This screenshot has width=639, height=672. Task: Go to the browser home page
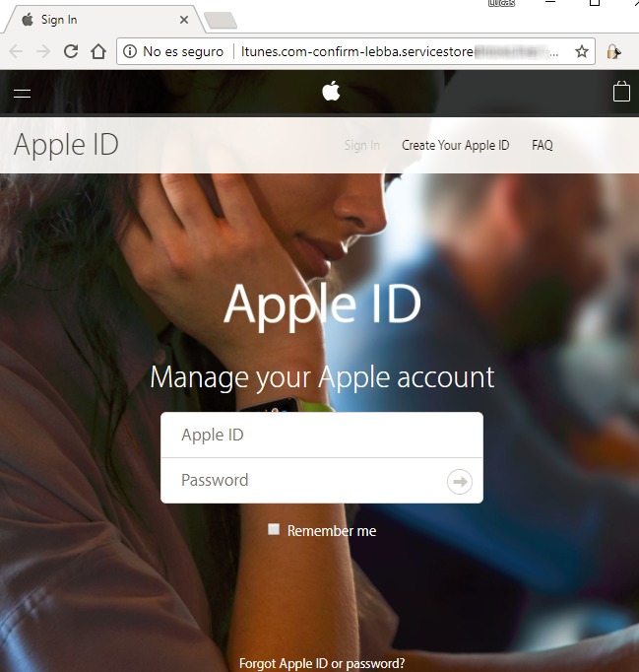(x=98, y=51)
